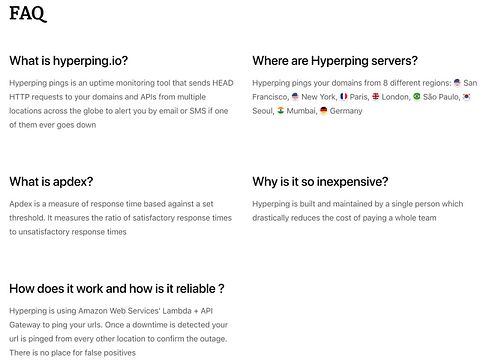
Task: Click the word Seoul in regions list
Action: pyautogui.click(x=263, y=111)
